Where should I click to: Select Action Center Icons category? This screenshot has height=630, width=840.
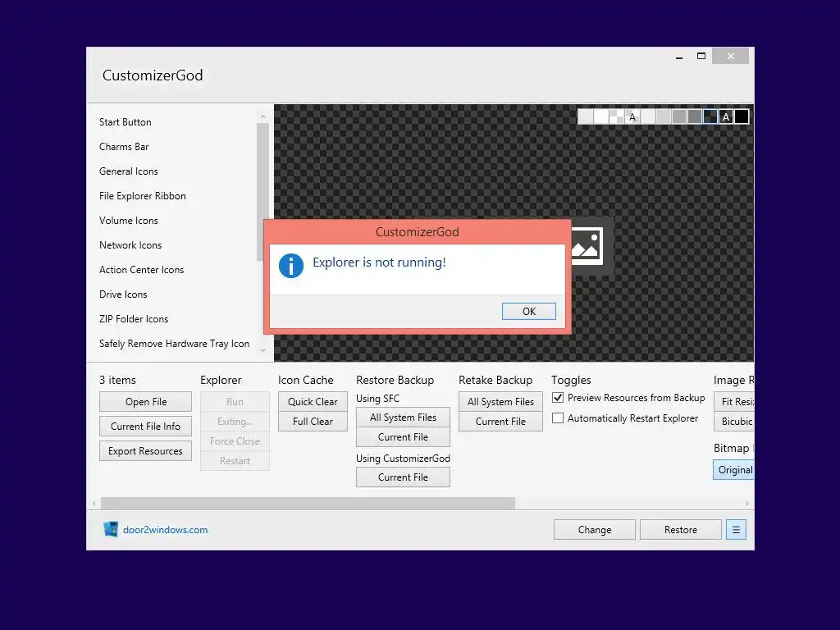click(x=141, y=270)
